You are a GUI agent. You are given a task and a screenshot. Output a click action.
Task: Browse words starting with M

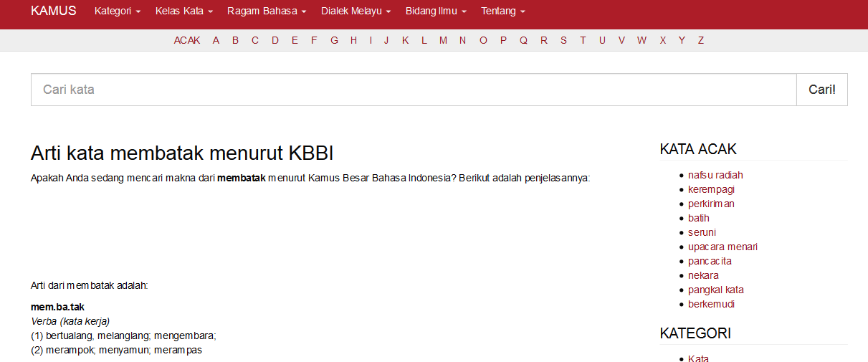pos(443,40)
